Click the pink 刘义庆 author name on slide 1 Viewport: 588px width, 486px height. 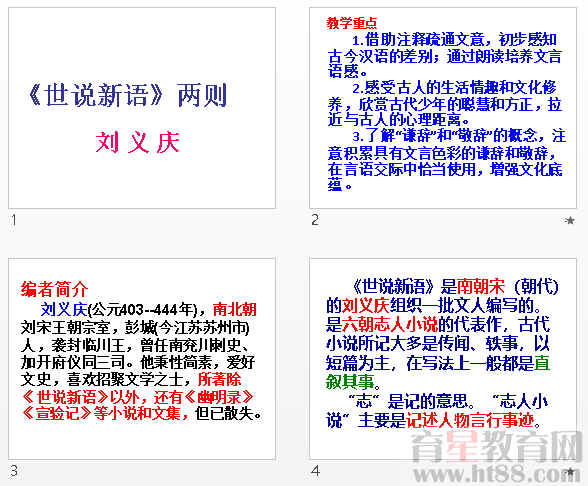(x=138, y=142)
